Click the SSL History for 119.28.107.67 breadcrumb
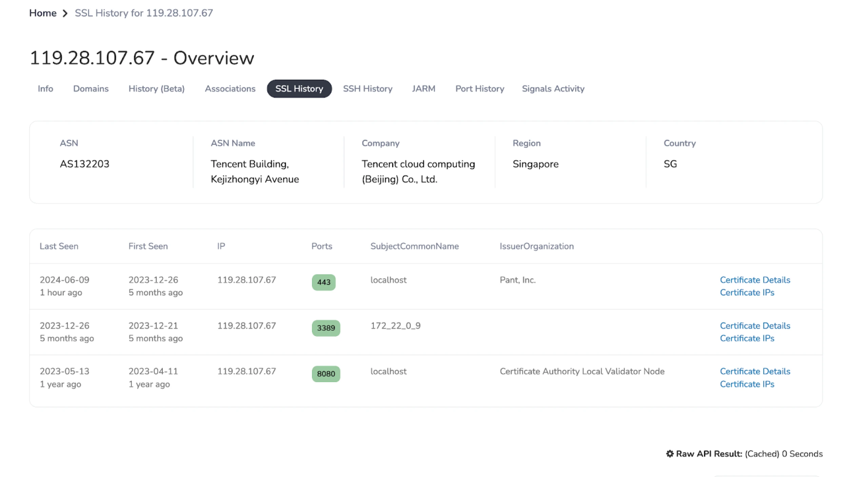The height and width of the screenshot is (477, 868). coord(144,13)
